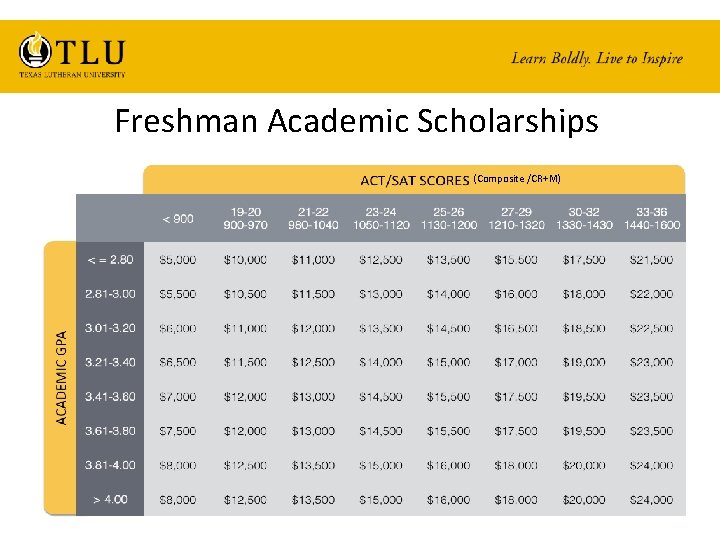This screenshot has width=720, height=540.
Task: Click the "> 4.00" GPA row label
Action: coord(110,499)
